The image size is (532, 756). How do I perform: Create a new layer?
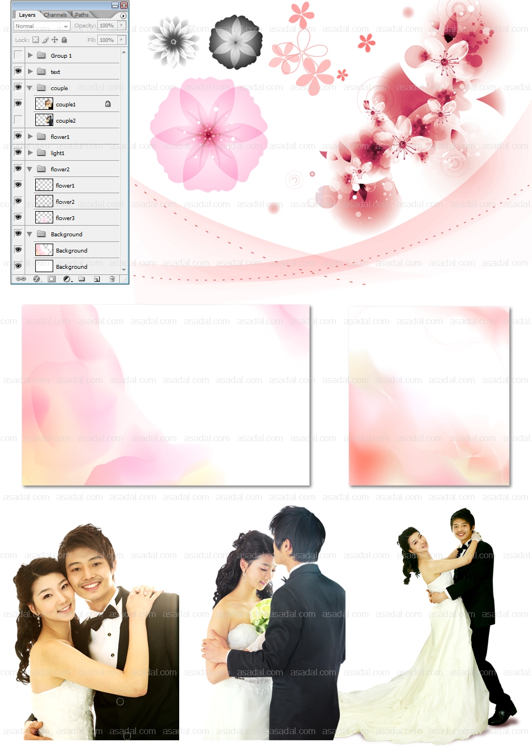click(x=97, y=279)
